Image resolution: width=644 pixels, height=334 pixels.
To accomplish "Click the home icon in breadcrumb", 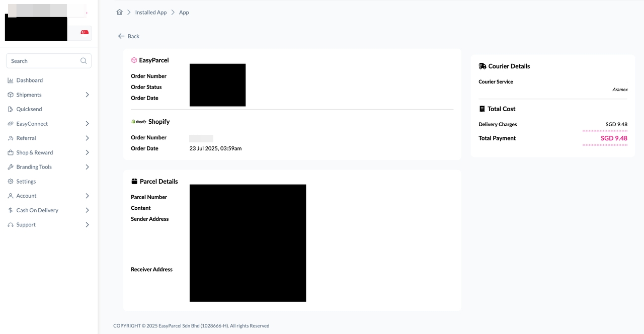I will [119, 12].
